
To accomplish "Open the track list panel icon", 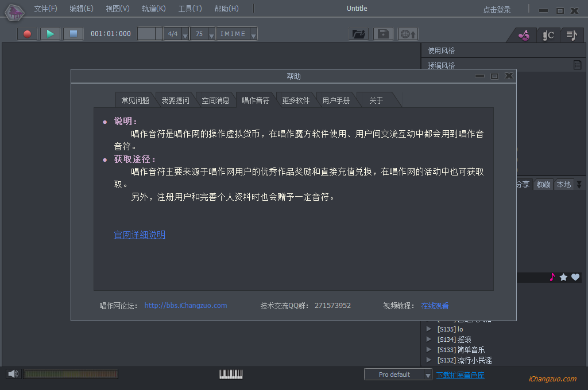I will click(x=572, y=35).
